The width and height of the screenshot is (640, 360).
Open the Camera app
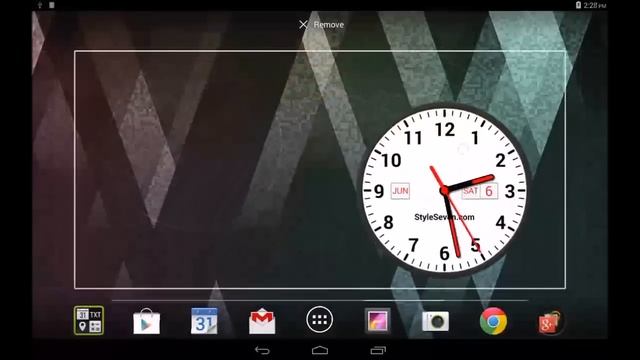[x=436, y=321]
